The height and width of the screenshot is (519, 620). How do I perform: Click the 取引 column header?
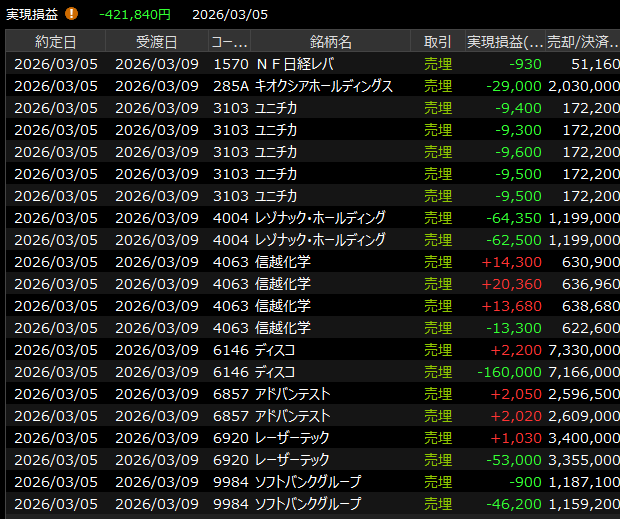[x=437, y=42]
